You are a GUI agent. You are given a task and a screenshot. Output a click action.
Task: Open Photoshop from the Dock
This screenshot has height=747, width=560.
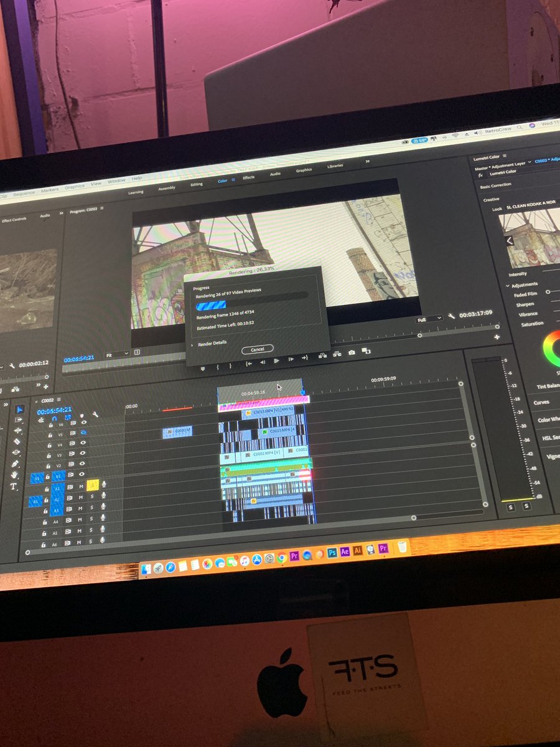[x=332, y=552]
